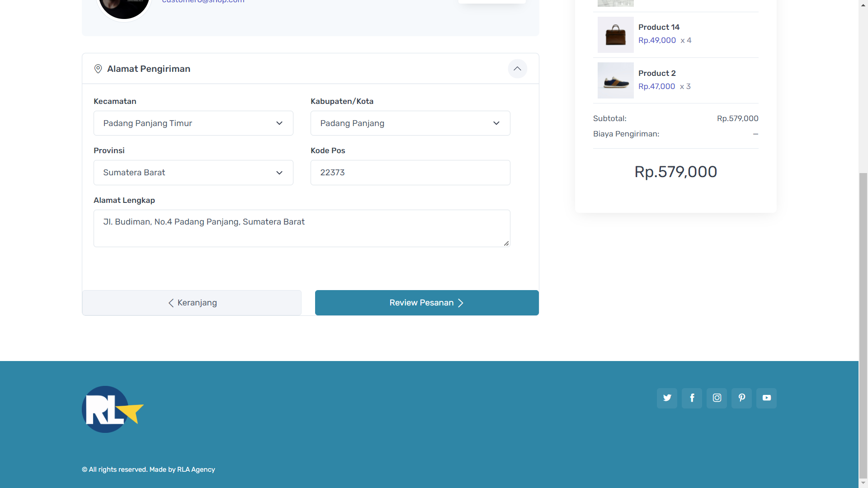Open the YouTube social link
868x488 pixels.
pos(766,398)
